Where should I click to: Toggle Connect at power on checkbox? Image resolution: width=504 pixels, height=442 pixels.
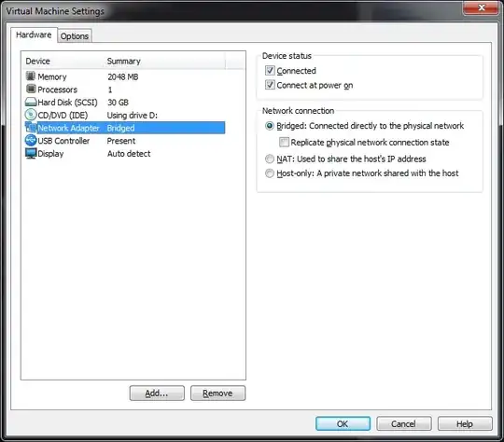click(x=270, y=85)
